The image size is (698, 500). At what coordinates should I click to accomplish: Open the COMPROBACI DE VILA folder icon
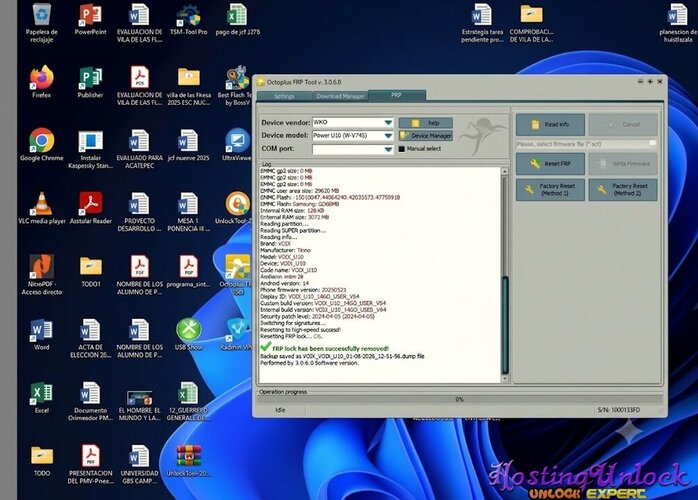click(x=531, y=22)
